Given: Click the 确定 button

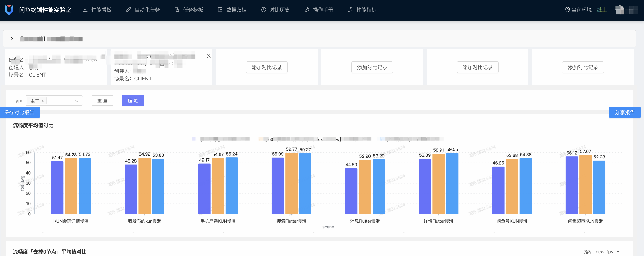Looking at the screenshot, I should click(x=132, y=101).
